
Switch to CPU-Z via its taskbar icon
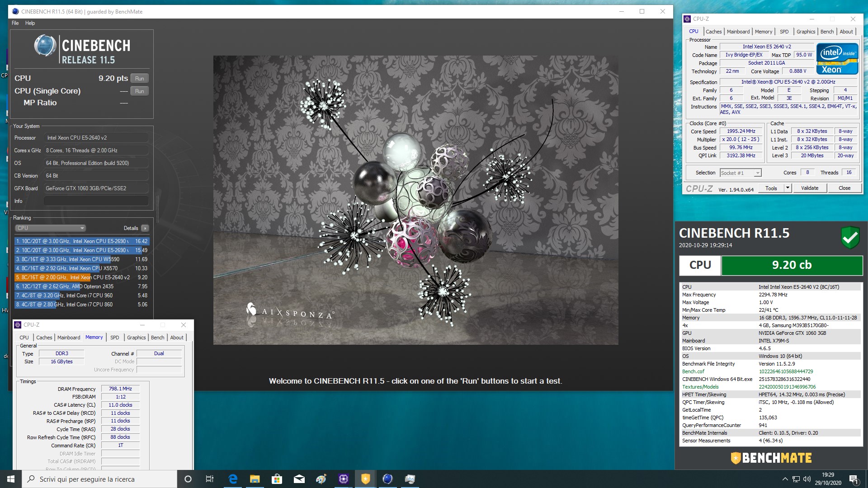pos(343,479)
